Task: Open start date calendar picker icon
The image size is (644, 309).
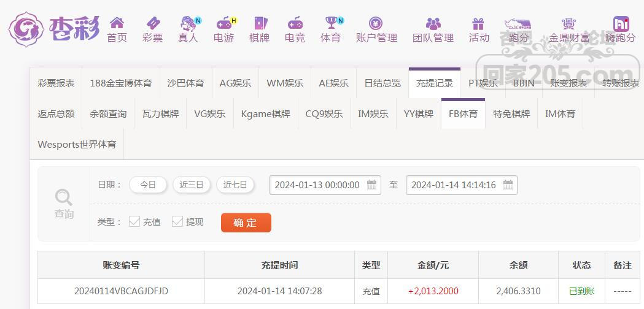Action: pyautogui.click(x=372, y=185)
